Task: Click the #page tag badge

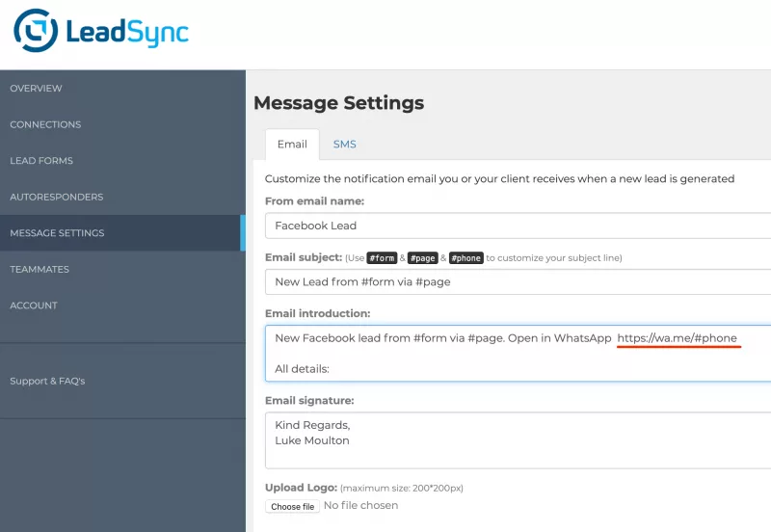Action: pyautogui.click(x=422, y=258)
